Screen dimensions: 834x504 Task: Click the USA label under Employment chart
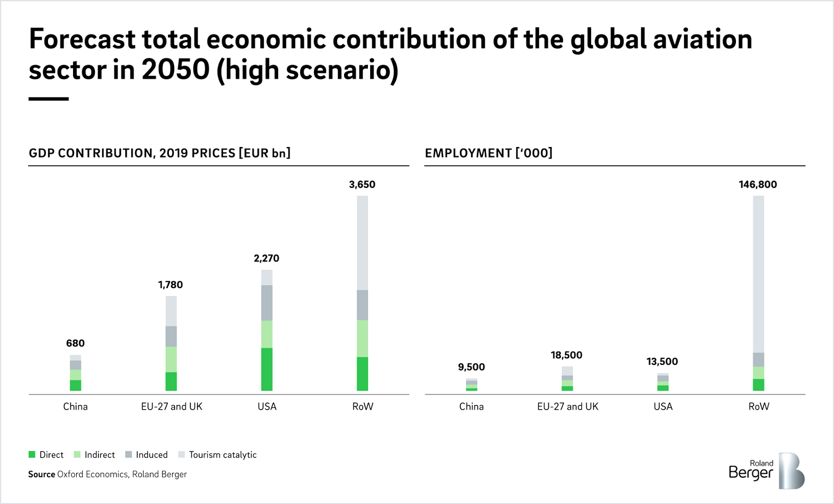point(663,407)
